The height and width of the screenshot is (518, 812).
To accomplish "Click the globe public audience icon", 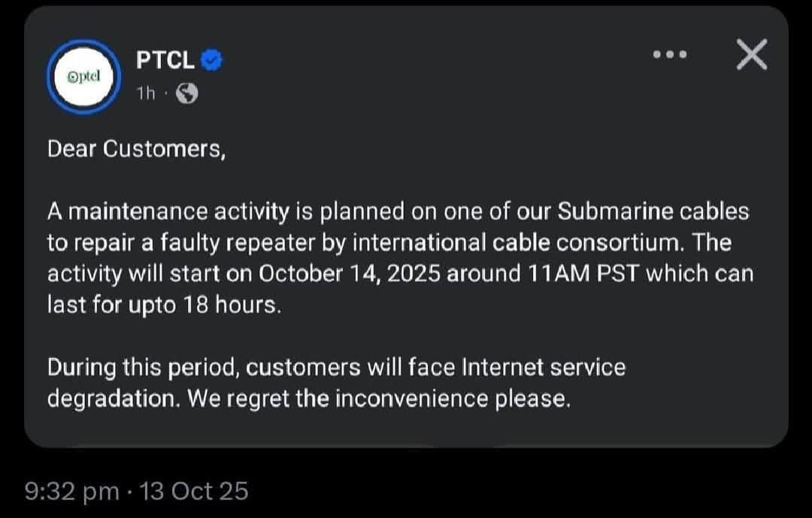I will tap(186, 93).
